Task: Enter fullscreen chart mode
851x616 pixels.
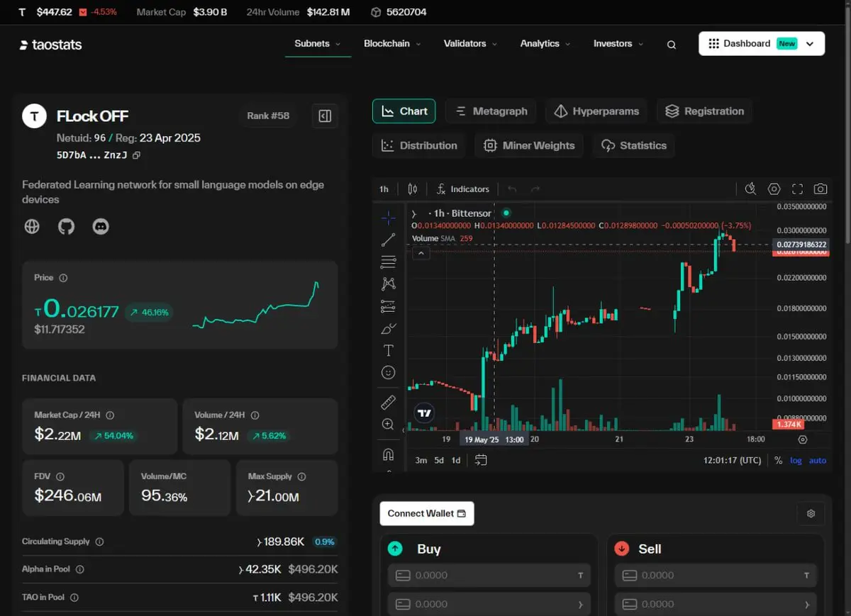Action: pos(797,189)
